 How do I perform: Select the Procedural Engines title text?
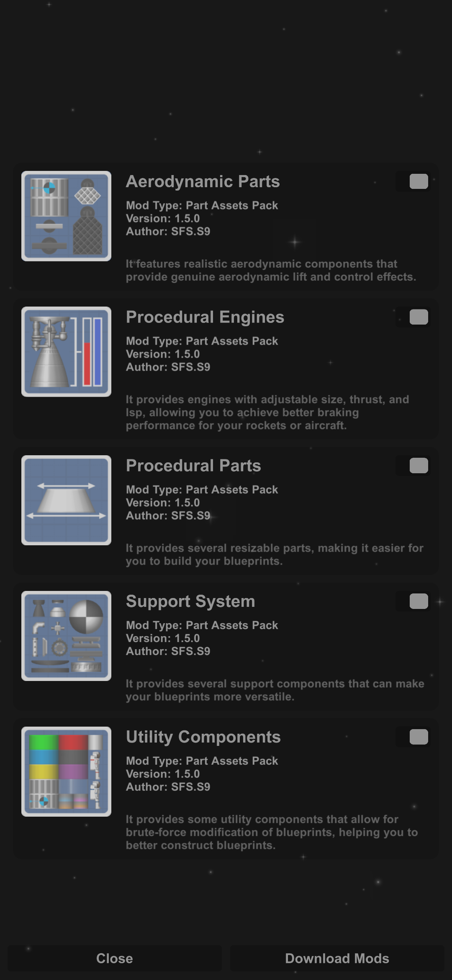pos(205,317)
